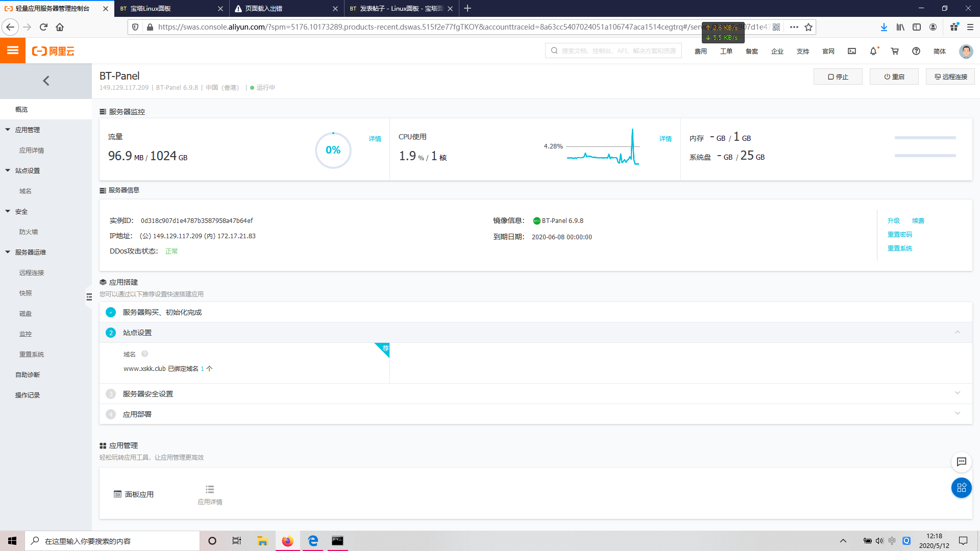Viewport: 980px width, 551px height.
Task: Go to the Firefox home page
Action: pyautogui.click(x=60, y=27)
